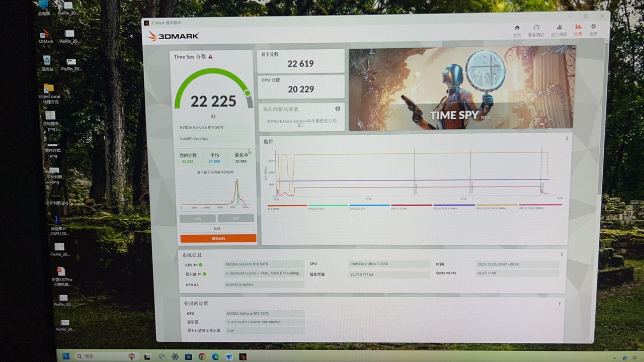Click the warning triangle beside Time Spy 分数
This screenshot has width=644, height=362.
pyautogui.click(x=210, y=57)
